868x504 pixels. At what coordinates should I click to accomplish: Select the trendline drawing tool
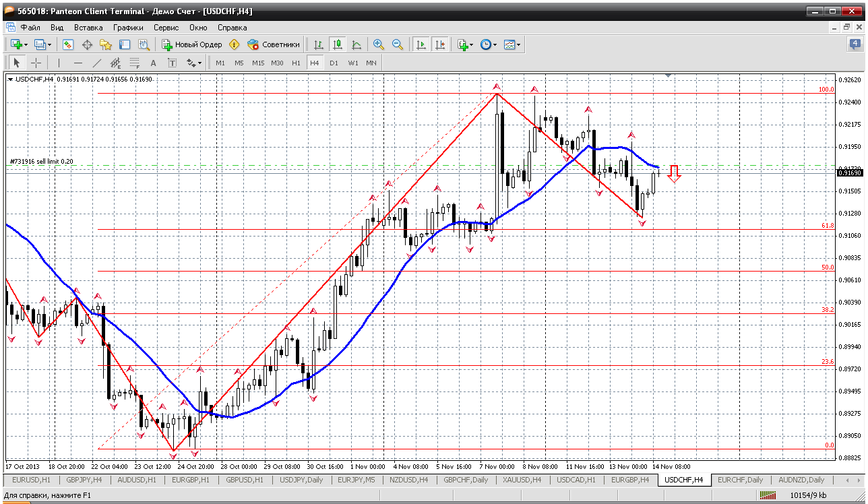tap(97, 63)
